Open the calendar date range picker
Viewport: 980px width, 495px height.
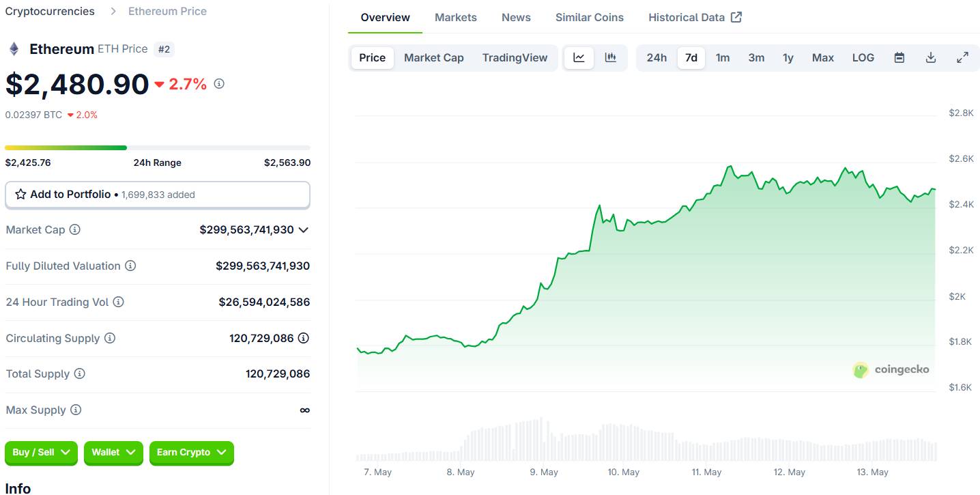899,57
